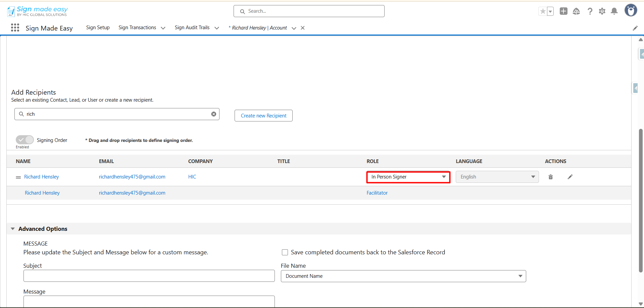Open the notifications bell
644x308 pixels.
[614, 11]
